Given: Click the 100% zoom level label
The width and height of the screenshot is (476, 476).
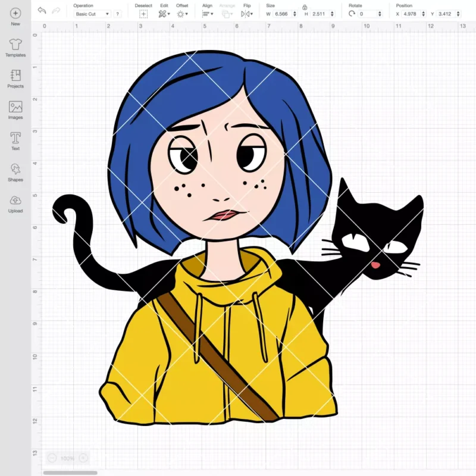Looking at the screenshot, I should click(x=67, y=458).
